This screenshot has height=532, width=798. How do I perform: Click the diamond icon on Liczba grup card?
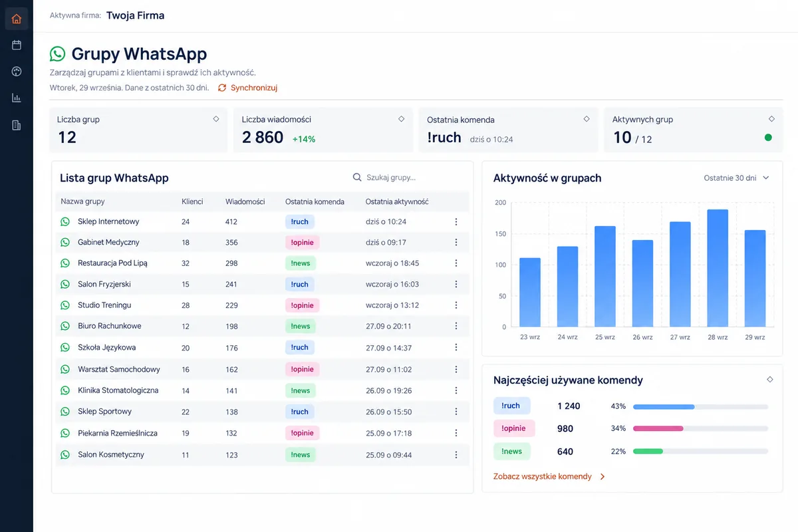coord(216,119)
